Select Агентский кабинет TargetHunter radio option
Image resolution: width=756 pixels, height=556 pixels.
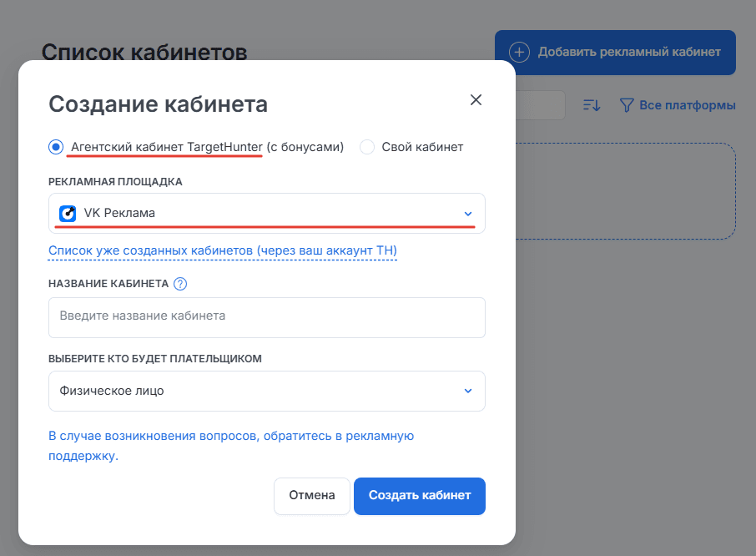click(56, 147)
